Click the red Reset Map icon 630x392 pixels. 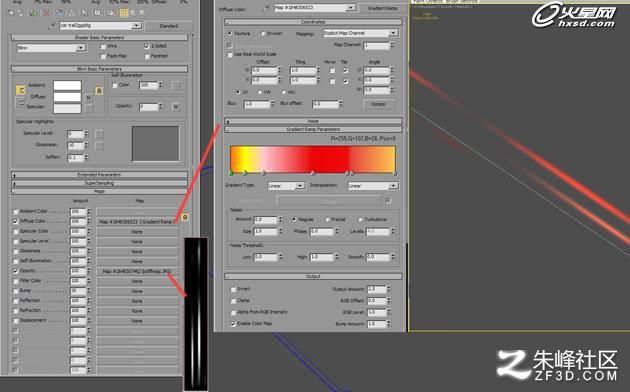tap(46, 13)
